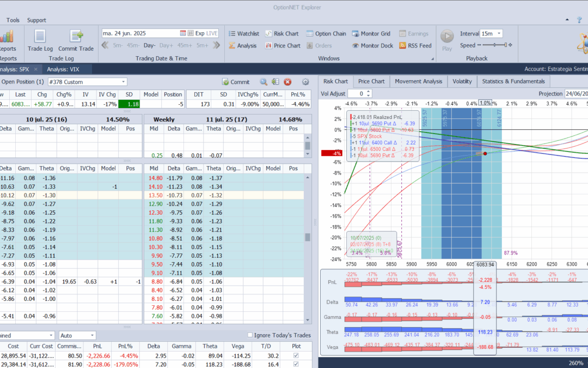Open the Monitor Grid window
The width and height of the screenshot is (588, 368).
point(371,33)
